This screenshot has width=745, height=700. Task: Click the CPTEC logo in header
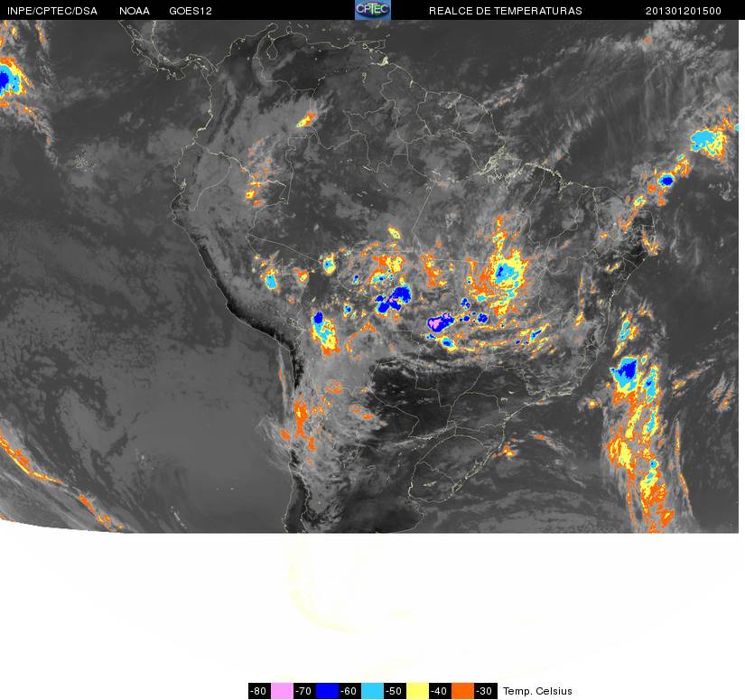click(x=372, y=10)
